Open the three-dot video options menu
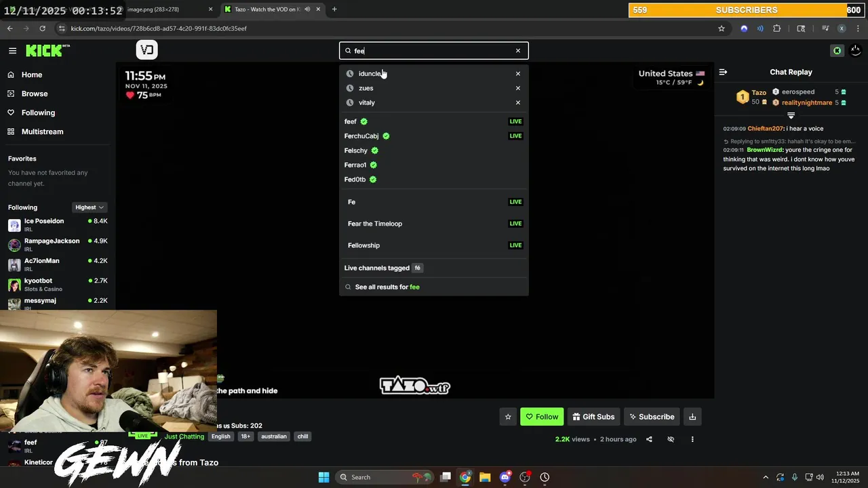The image size is (868, 488). tap(692, 439)
